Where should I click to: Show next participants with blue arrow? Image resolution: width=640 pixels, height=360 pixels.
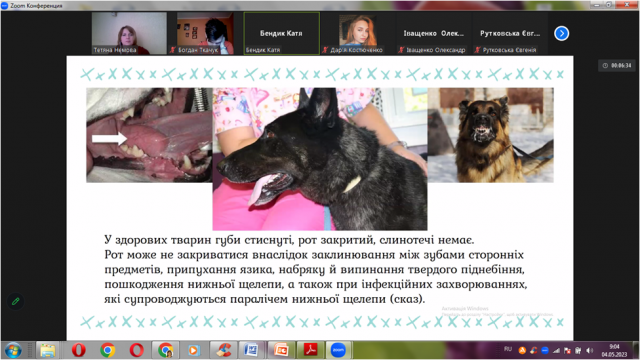click(562, 33)
